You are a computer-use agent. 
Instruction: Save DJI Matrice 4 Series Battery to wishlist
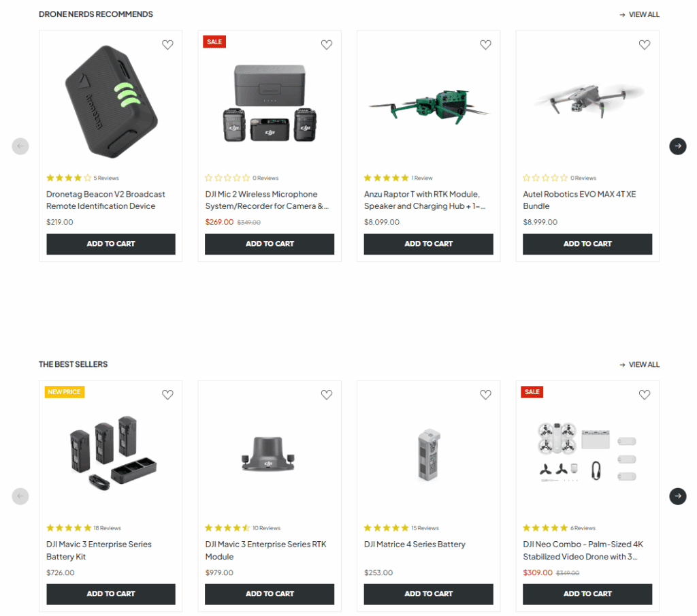click(485, 395)
